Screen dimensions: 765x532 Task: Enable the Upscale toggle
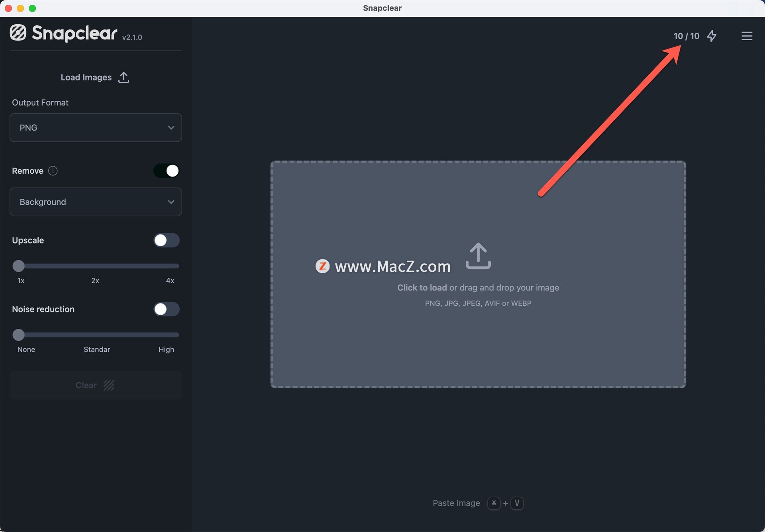pos(167,240)
